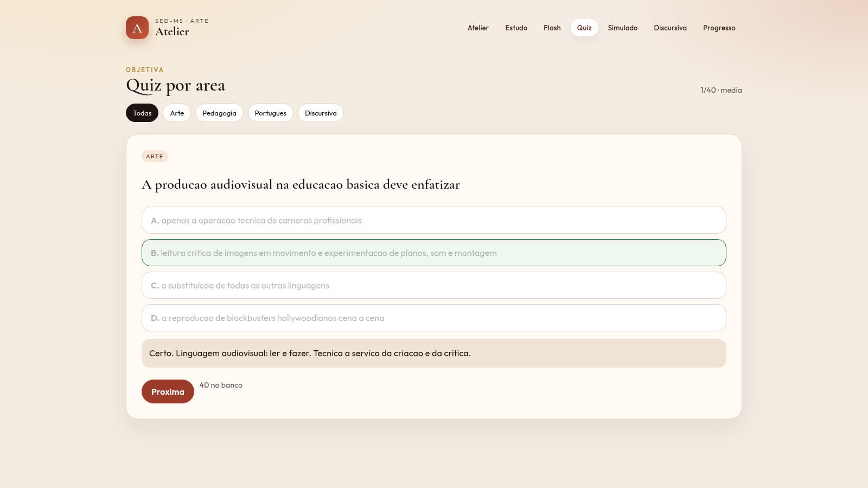The height and width of the screenshot is (488, 868).
Task: Filter quiz by Portugues
Action: 271,113
